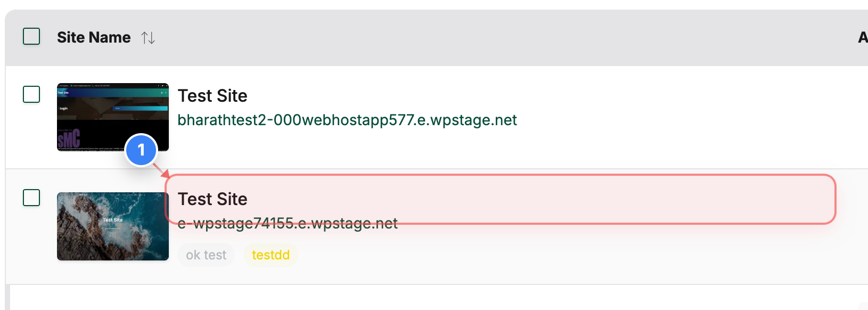Click the highlighted red outlined site row
Viewport: 868px width, 310px height.
501,199
